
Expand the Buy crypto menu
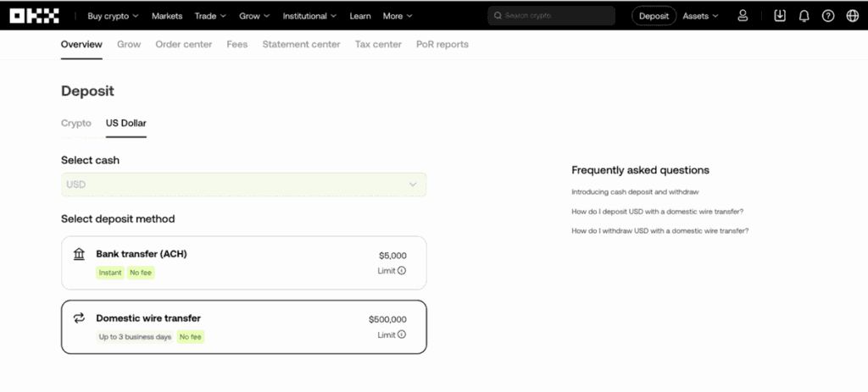tap(113, 16)
